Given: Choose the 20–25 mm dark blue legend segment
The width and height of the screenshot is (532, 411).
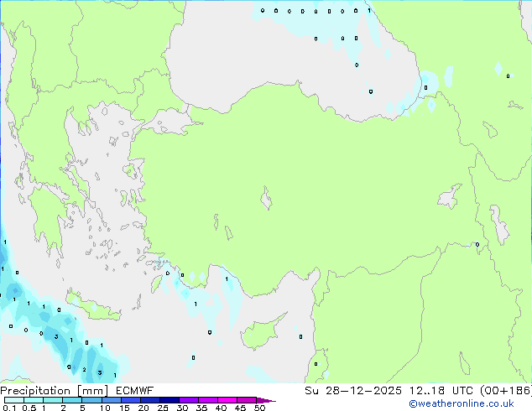Looking at the screenshot, I should click(x=149, y=400).
